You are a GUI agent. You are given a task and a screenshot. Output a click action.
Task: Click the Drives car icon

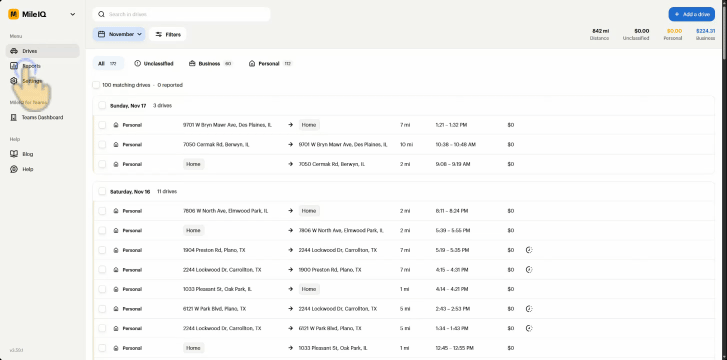click(14, 51)
